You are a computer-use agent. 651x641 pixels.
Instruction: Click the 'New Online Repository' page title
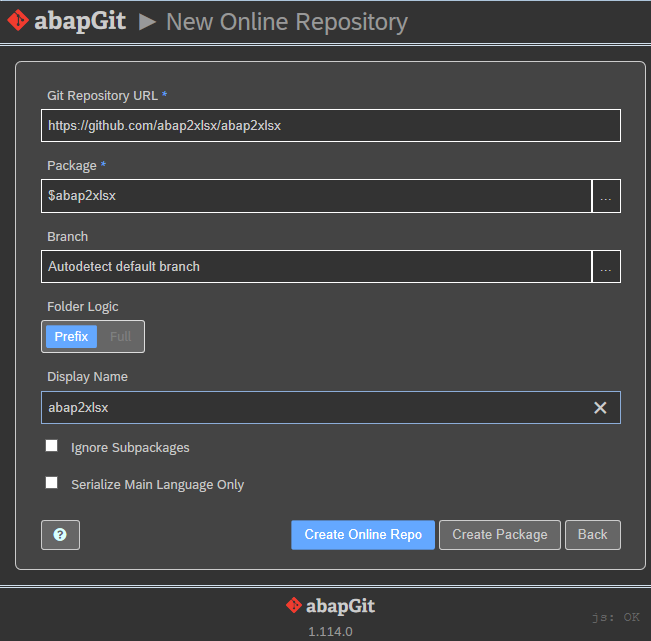[x=287, y=22]
